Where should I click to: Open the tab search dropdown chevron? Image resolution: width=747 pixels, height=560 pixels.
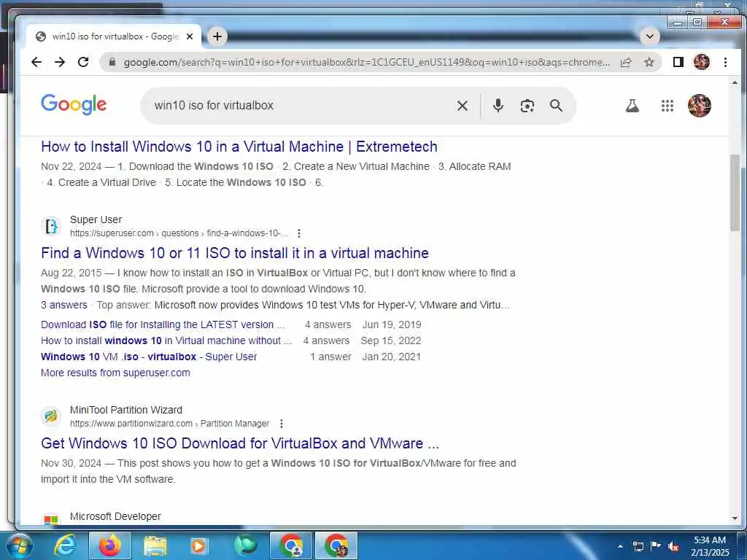pos(649,36)
